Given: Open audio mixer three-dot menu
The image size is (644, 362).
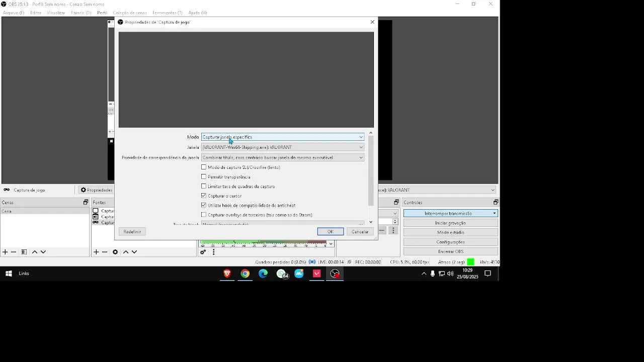Looking at the screenshot, I should click(x=213, y=252).
